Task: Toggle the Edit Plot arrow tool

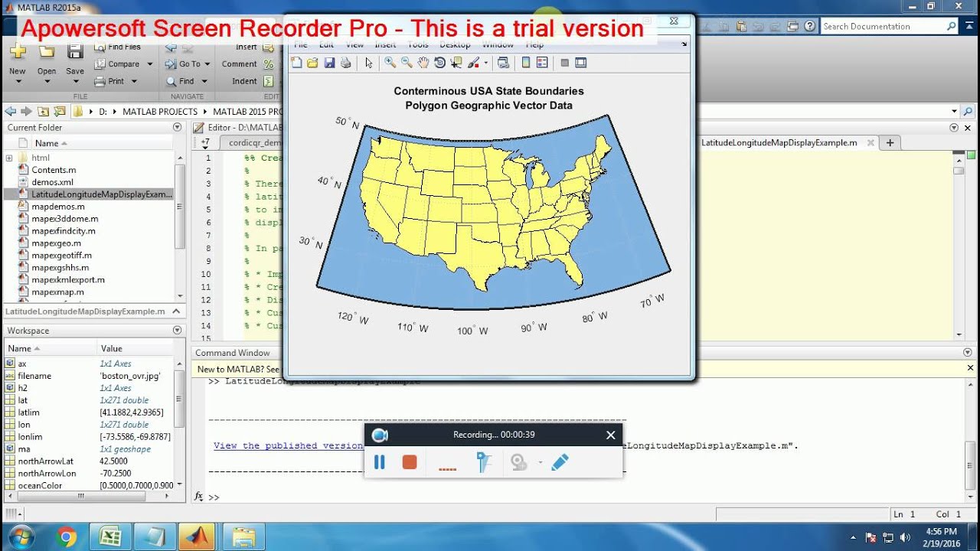Action: tap(368, 63)
